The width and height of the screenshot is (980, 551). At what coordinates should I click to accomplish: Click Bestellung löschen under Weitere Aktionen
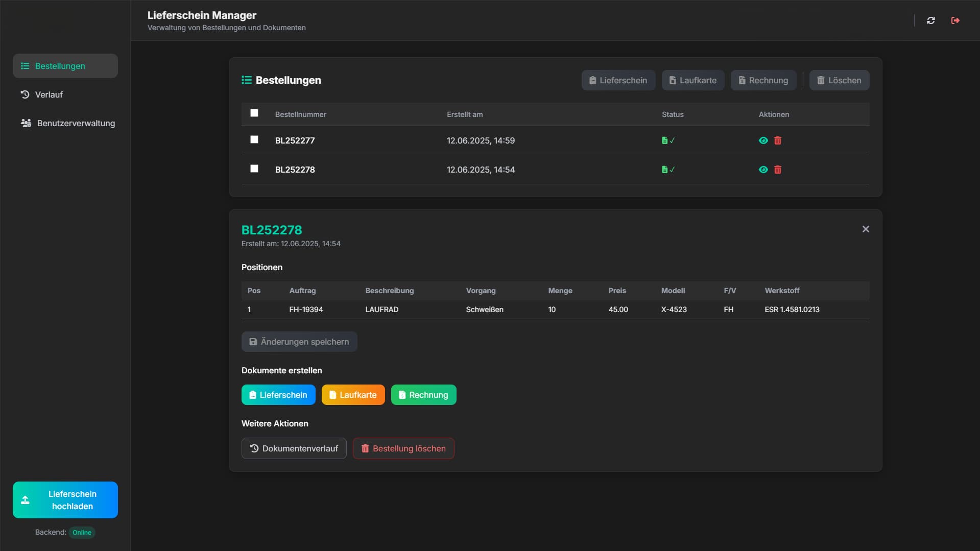[x=403, y=448]
